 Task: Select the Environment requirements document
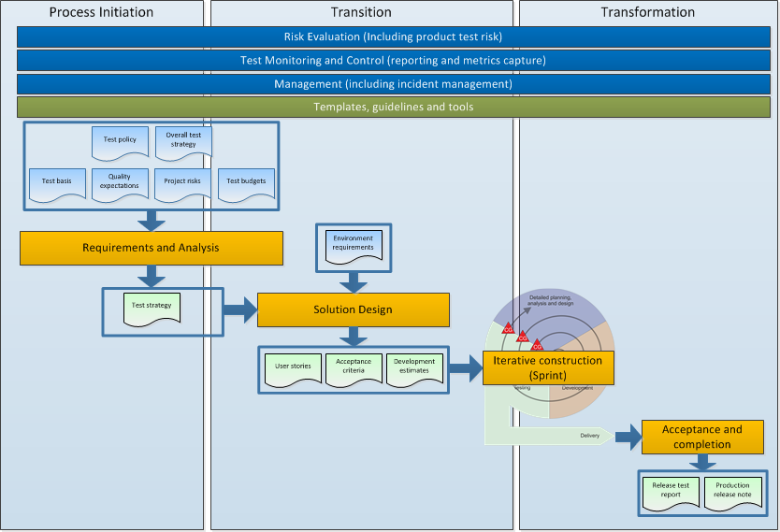354,247
